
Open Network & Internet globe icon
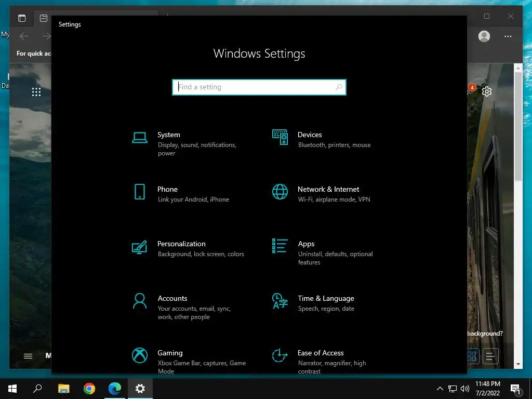(280, 192)
